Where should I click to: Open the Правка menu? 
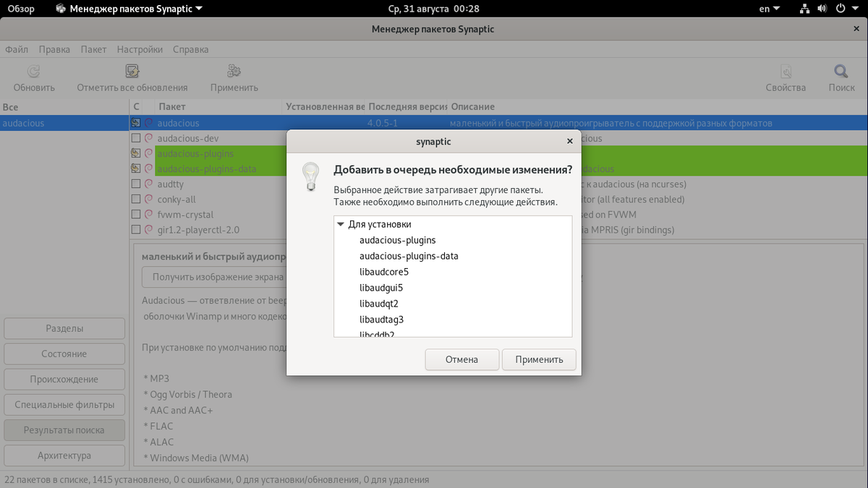pos(54,49)
